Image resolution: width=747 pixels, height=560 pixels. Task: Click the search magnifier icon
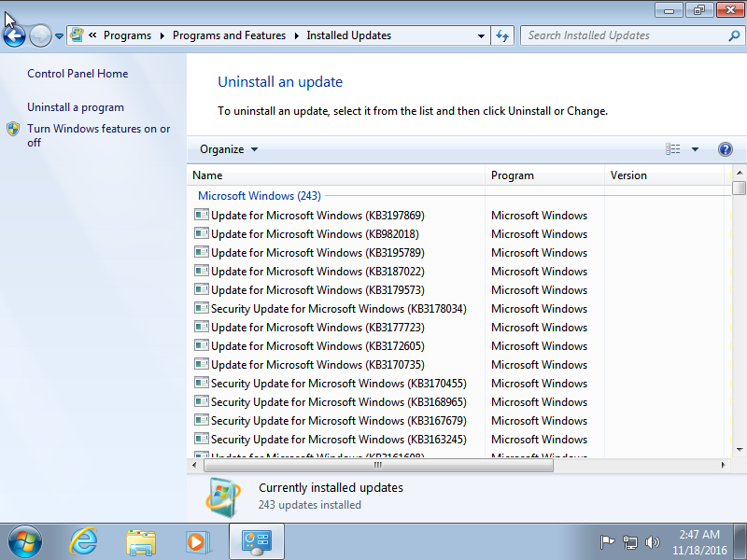coord(734,35)
